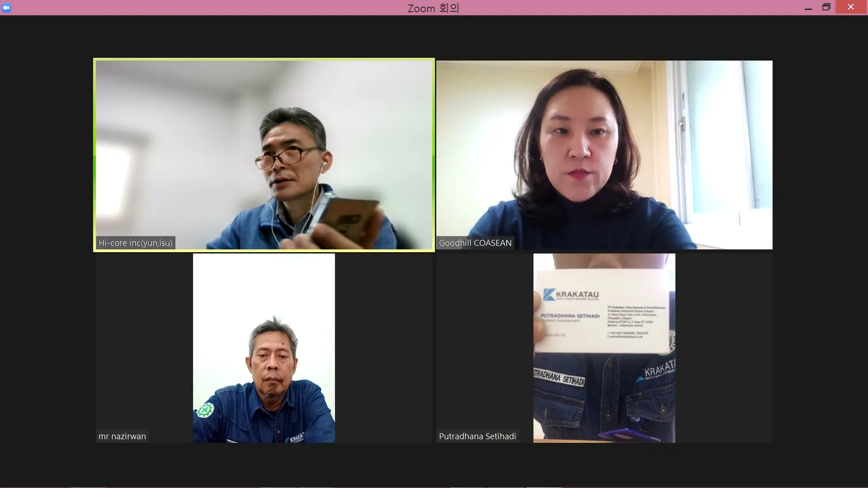Select the Hi-core inc(yun,isu) video tile
This screenshot has height=488, width=868.
(x=264, y=155)
